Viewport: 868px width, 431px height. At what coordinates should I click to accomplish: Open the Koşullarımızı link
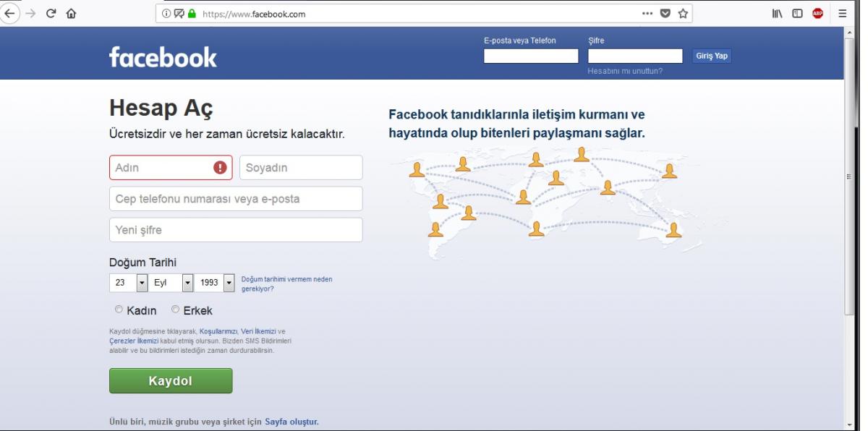point(219,331)
